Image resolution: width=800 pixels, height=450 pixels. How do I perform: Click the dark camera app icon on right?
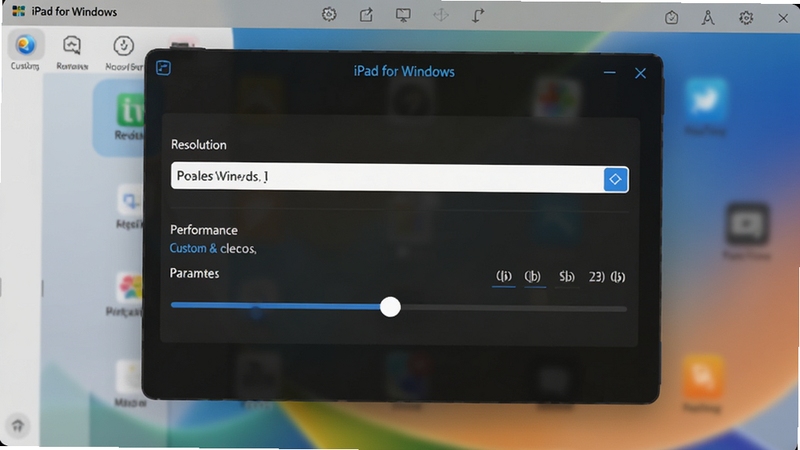click(x=747, y=223)
